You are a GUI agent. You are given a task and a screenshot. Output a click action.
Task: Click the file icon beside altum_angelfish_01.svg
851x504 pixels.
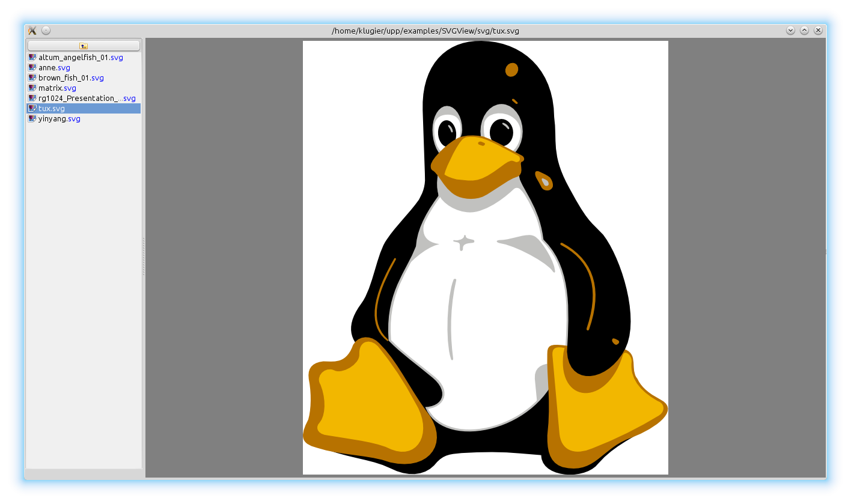(x=32, y=58)
